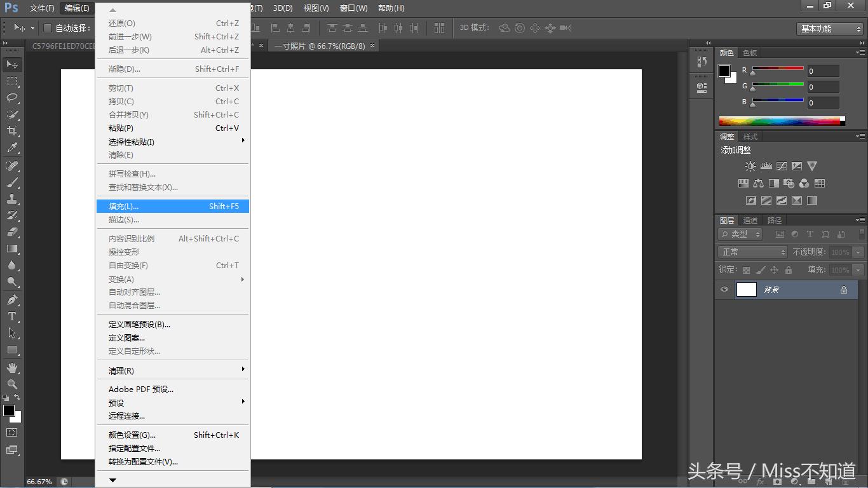Choose 填充(L)... from the Edit menu
The height and width of the screenshot is (488, 868).
[172, 207]
